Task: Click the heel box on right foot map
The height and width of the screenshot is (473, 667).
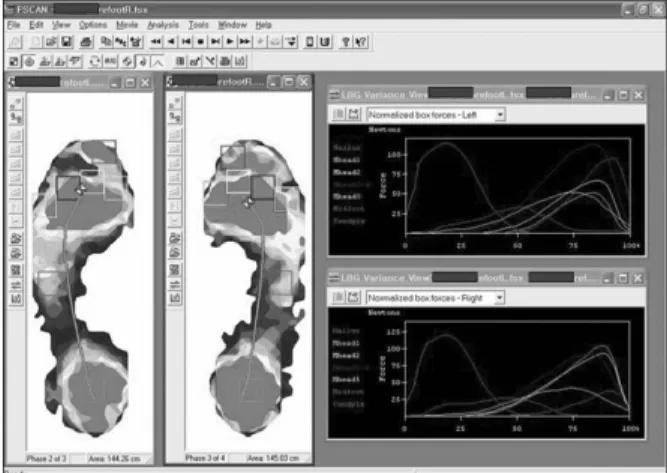Action: tap(253, 390)
